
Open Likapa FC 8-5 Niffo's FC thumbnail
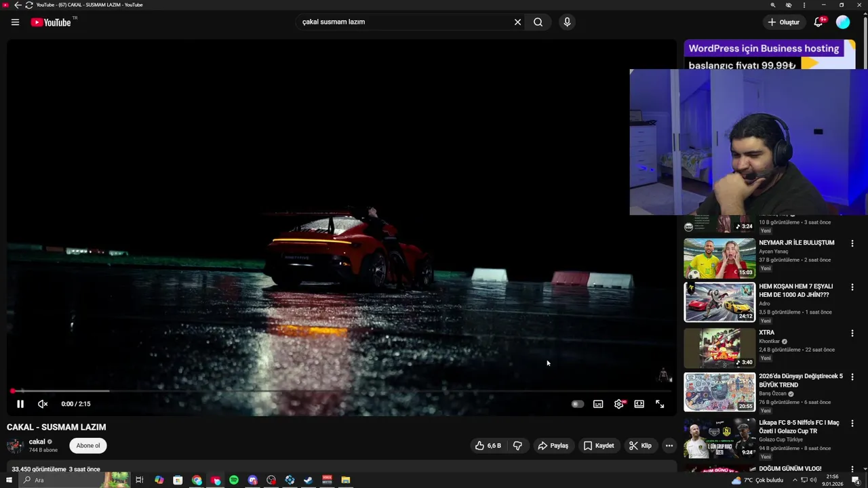pos(719,439)
